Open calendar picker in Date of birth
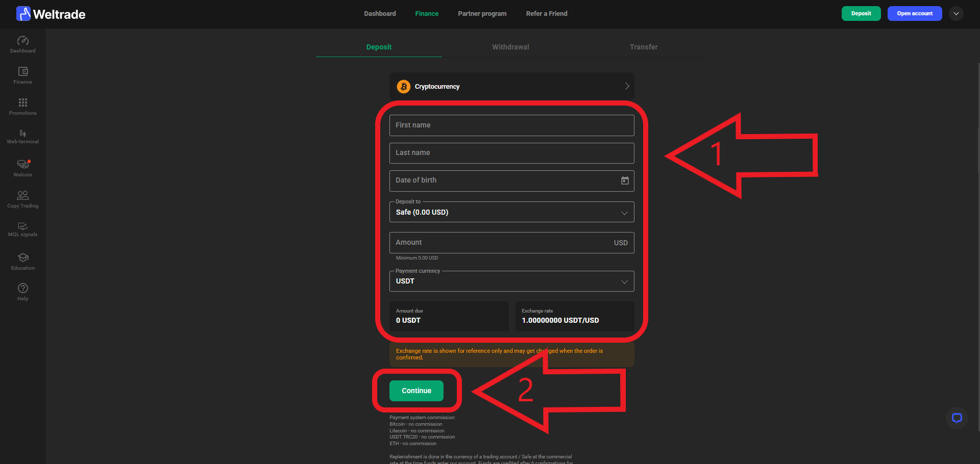The width and height of the screenshot is (980, 464). 625,181
